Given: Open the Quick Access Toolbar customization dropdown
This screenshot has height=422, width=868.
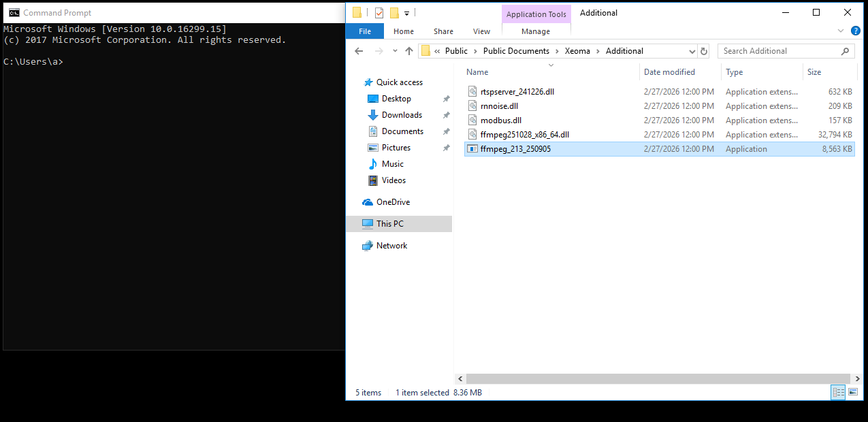Looking at the screenshot, I should [406, 12].
